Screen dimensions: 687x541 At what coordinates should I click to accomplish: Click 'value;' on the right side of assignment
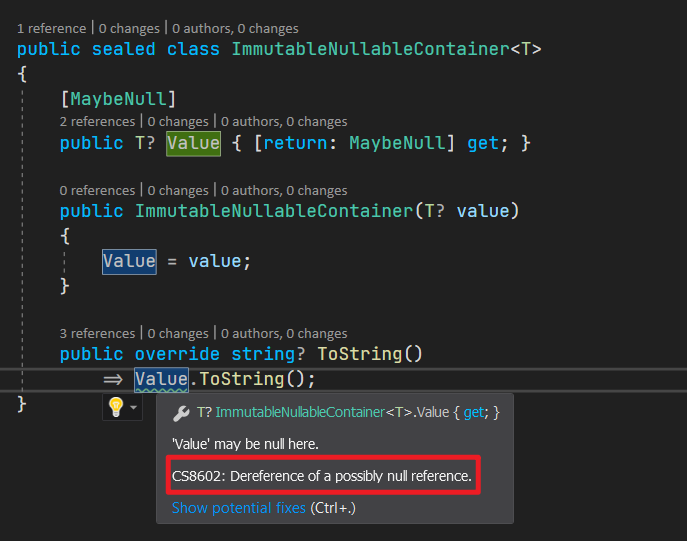[220, 262]
